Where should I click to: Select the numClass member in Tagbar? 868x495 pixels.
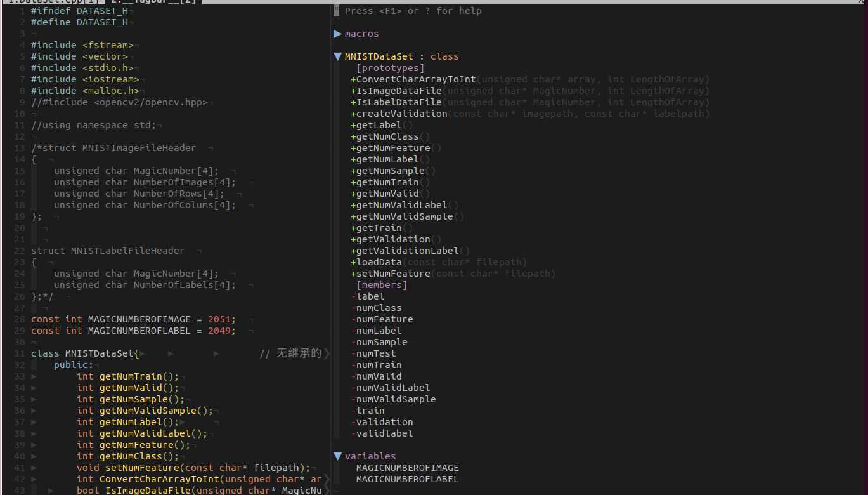coord(379,308)
